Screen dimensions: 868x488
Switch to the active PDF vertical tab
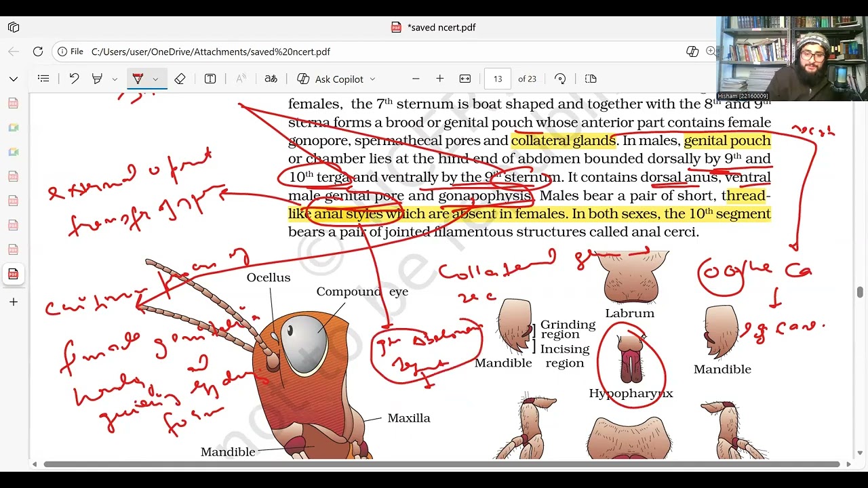pos(14,274)
